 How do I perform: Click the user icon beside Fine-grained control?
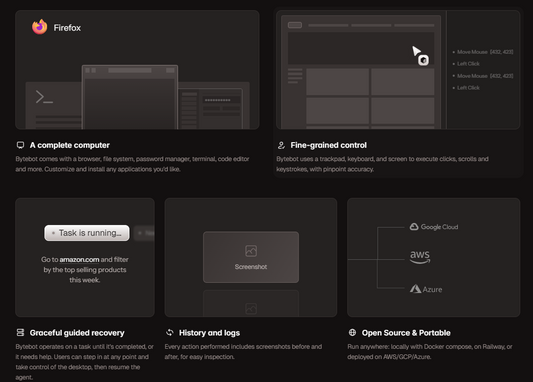[281, 145]
